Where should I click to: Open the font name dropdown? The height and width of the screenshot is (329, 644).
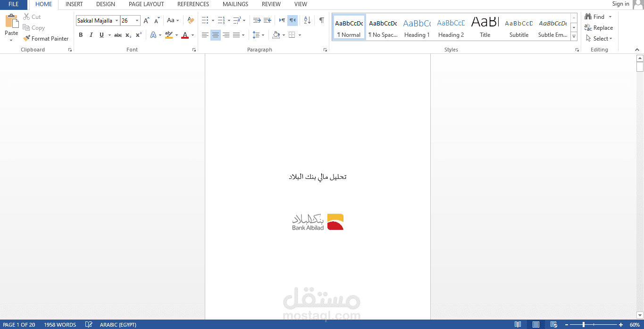click(117, 21)
